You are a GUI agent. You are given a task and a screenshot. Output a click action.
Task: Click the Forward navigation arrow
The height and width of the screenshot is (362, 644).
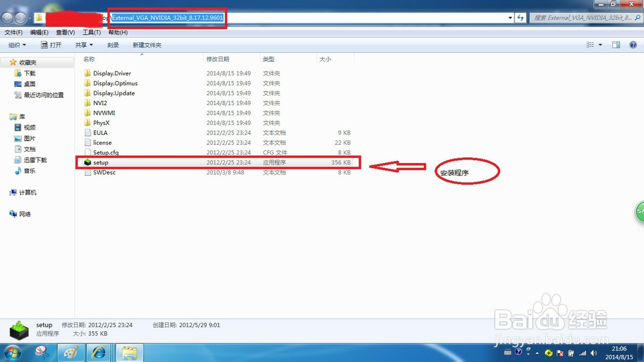(21, 17)
